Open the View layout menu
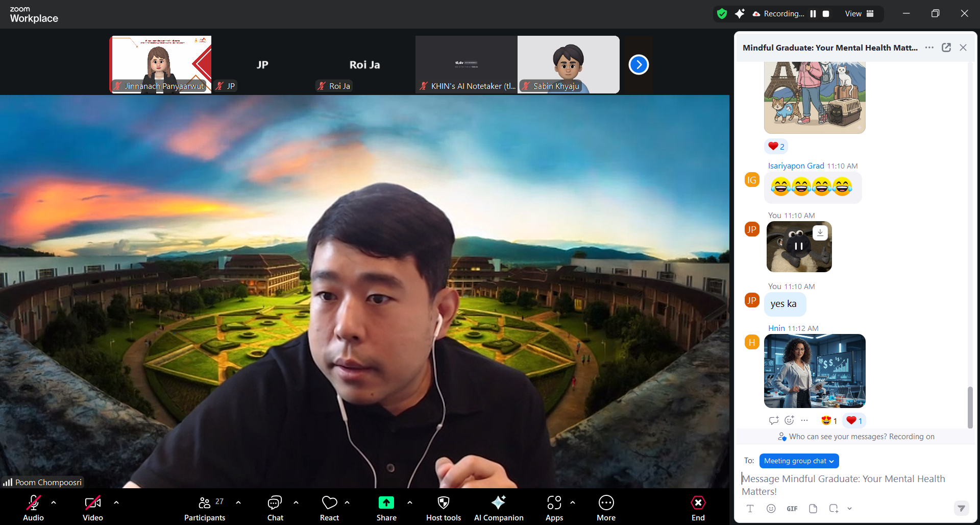Screen dimensions: 980x525 coord(859,14)
